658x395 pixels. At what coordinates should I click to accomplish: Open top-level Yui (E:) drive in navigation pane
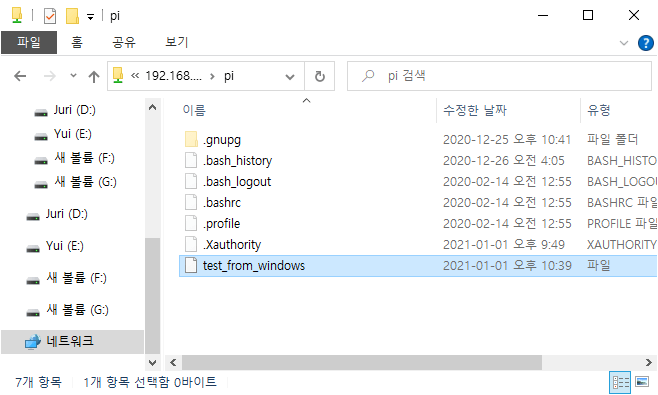[64, 246]
